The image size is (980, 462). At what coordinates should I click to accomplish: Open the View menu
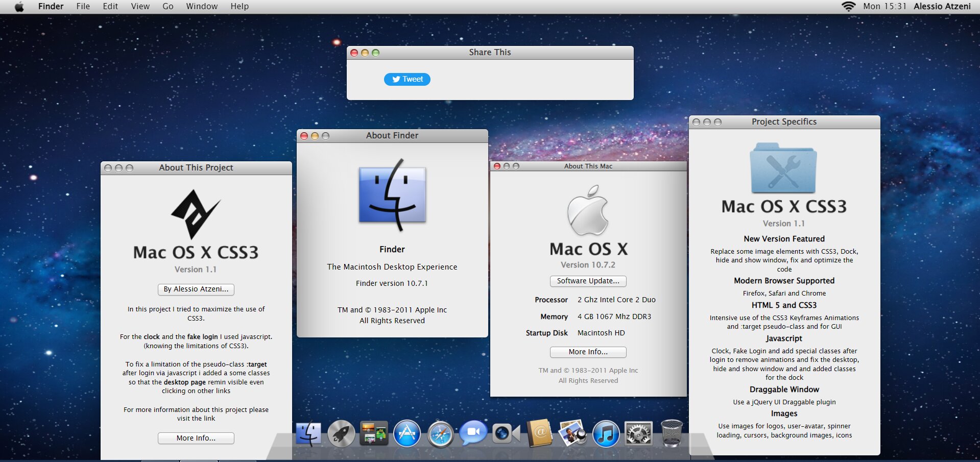[140, 7]
